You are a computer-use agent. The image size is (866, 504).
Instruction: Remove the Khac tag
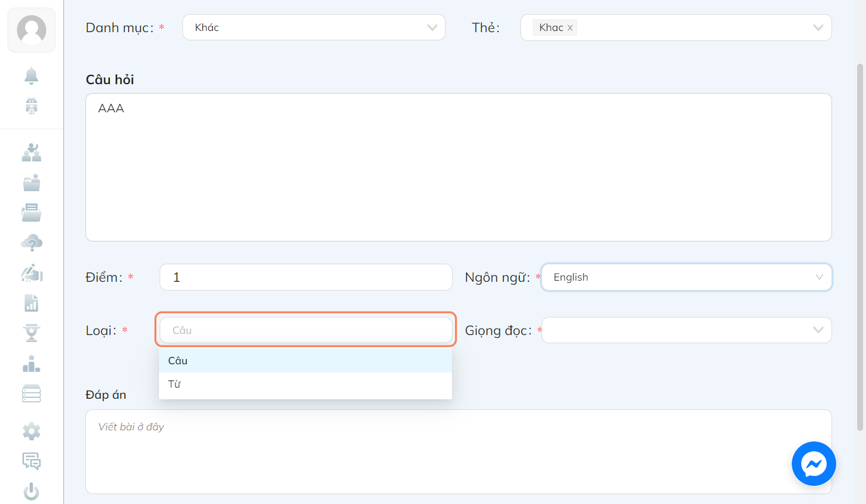pyautogui.click(x=570, y=28)
